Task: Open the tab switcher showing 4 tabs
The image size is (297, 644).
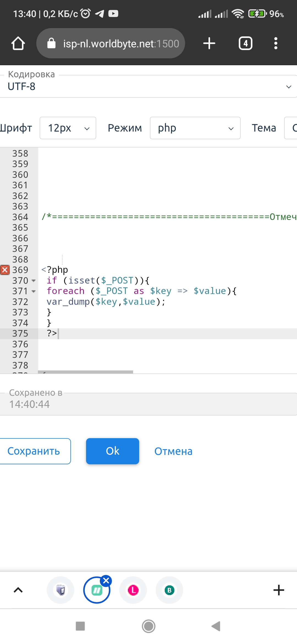Action: click(x=245, y=43)
